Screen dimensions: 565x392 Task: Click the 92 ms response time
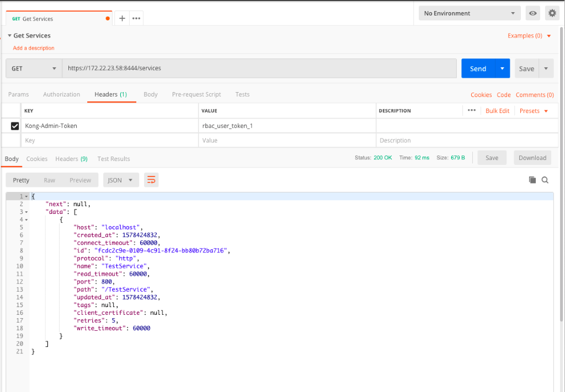point(422,158)
